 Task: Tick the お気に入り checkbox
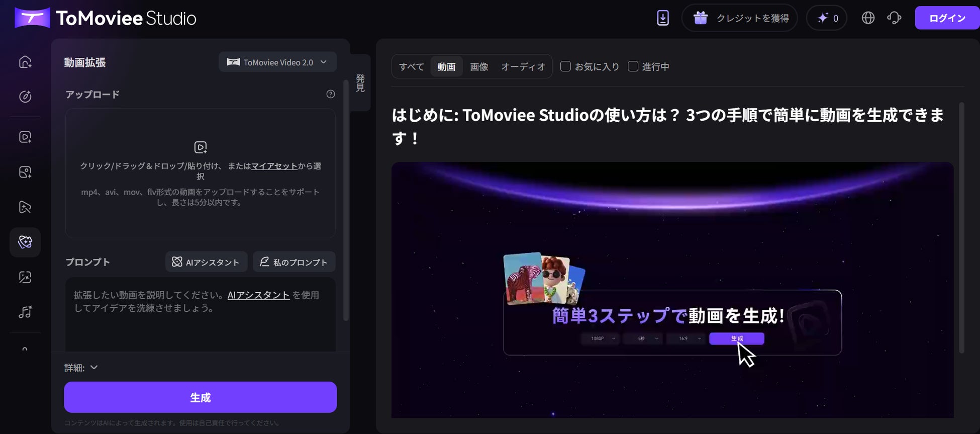click(x=565, y=66)
